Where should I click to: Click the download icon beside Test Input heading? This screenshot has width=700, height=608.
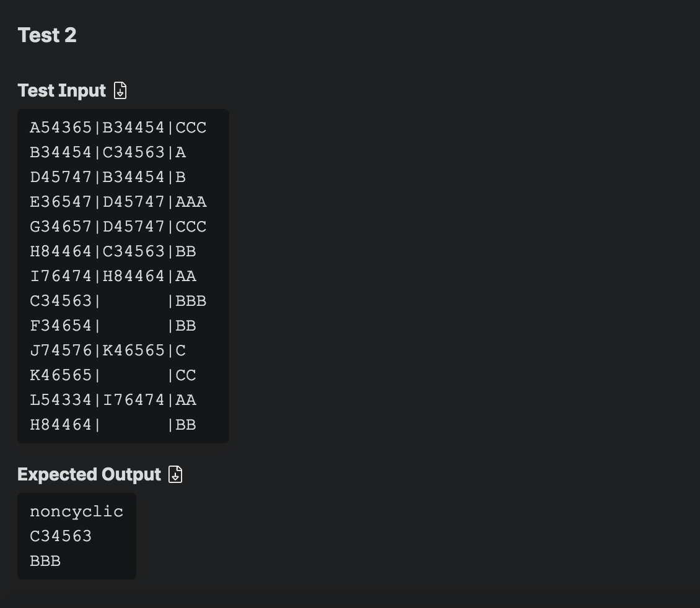[120, 90]
